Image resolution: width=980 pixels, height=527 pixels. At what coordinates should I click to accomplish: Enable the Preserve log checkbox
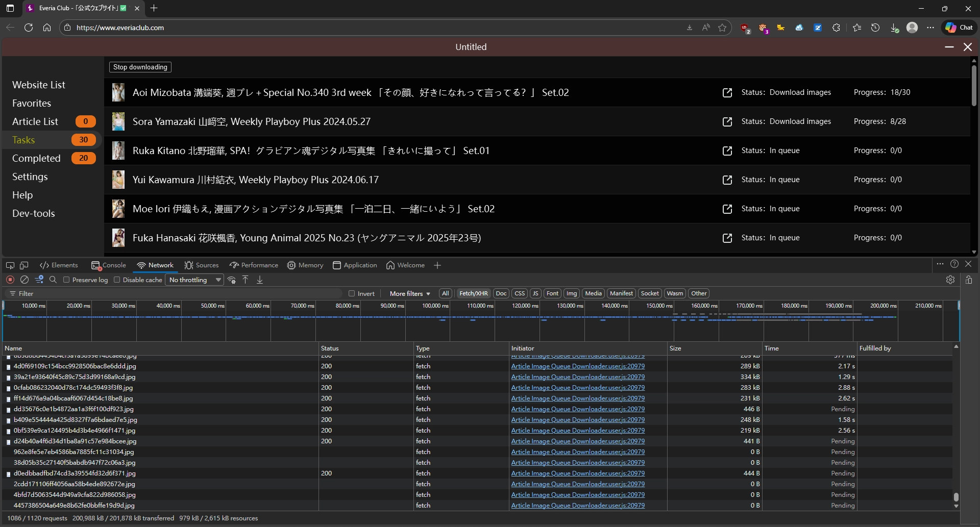[66, 280]
